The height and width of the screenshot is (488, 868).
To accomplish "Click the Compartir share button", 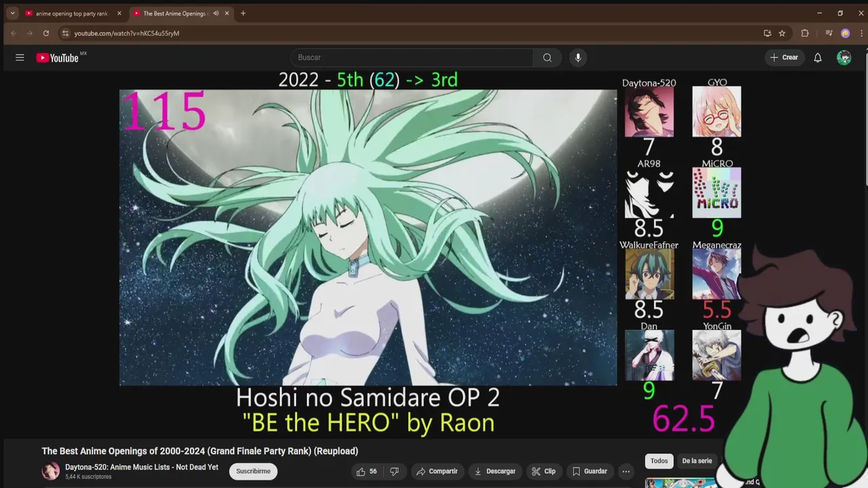I will pos(437,471).
